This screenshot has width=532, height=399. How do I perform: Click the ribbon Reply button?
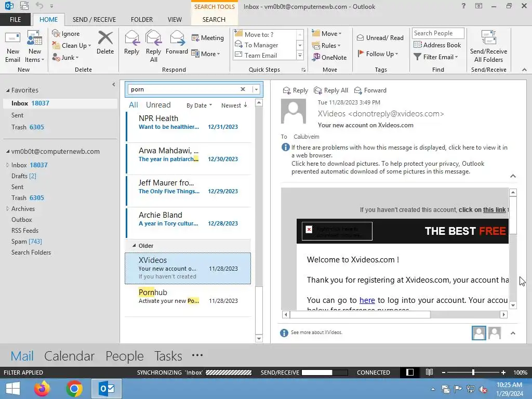[x=131, y=43]
